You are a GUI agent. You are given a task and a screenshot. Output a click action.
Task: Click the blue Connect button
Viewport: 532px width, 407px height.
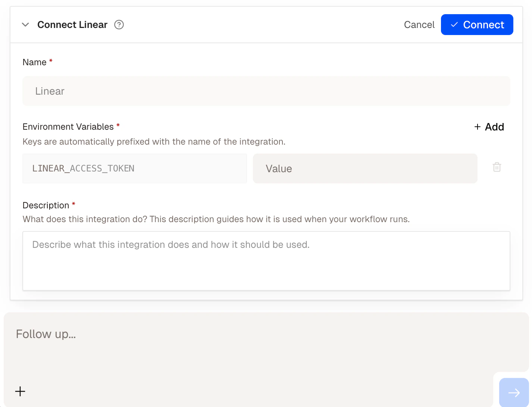point(477,25)
